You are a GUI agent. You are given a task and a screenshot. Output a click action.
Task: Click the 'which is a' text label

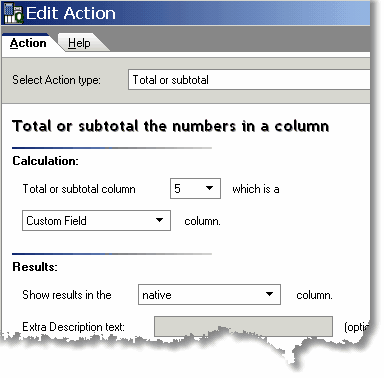256,189
